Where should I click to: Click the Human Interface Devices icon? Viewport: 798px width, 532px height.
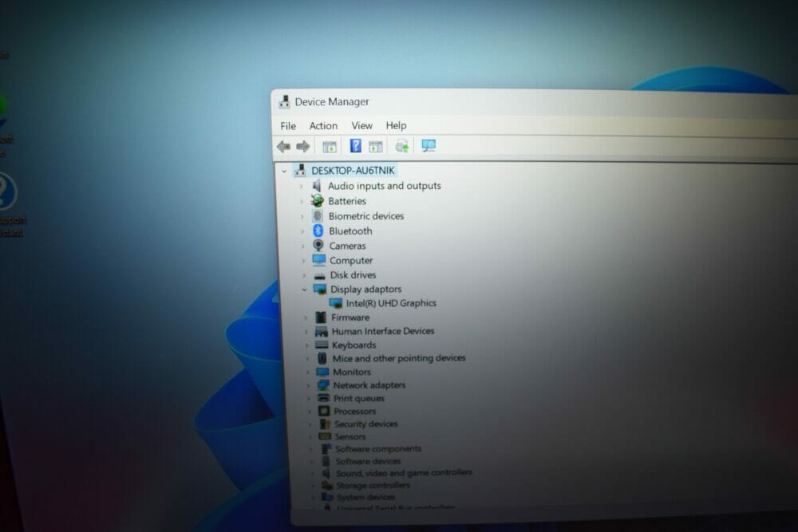(321, 332)
